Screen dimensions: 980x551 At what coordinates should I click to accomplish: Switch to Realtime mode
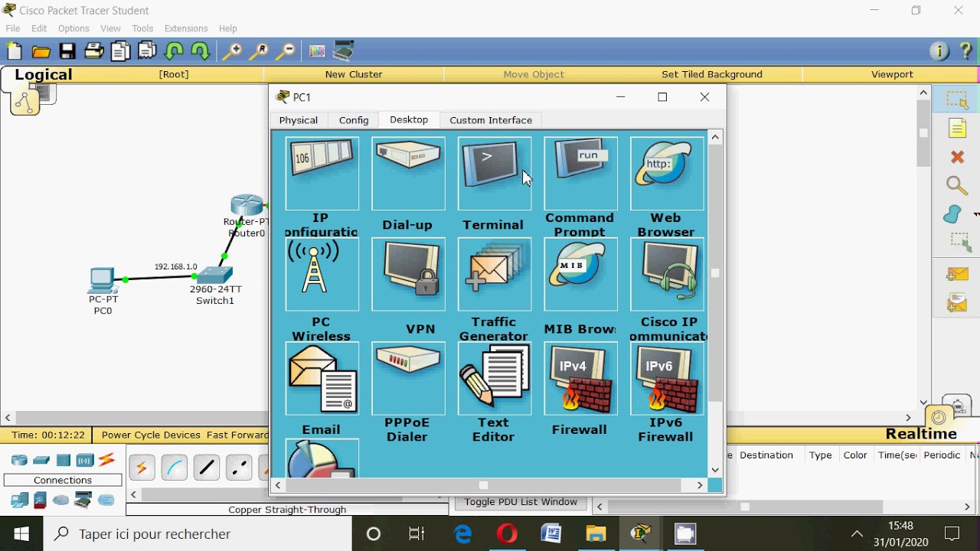point(921,434)
